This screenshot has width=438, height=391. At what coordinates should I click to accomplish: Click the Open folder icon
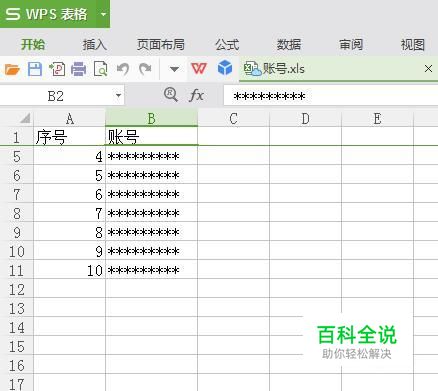point(12,69)
